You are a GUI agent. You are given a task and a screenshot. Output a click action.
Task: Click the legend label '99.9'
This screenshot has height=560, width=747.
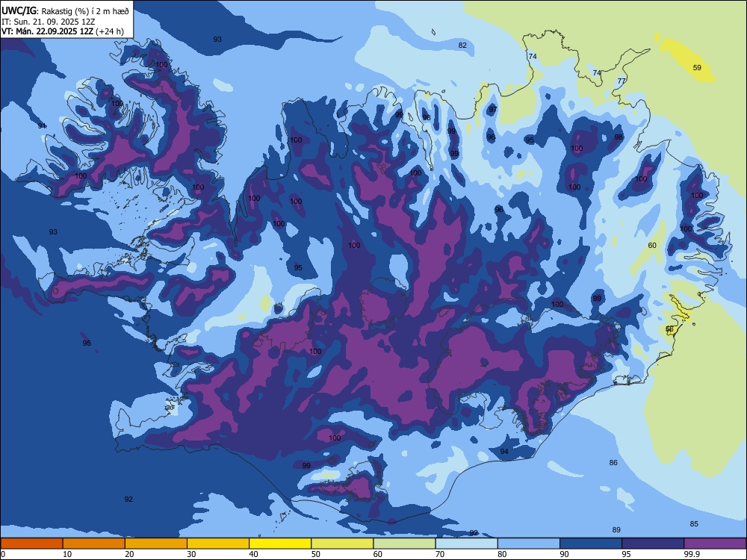click(692, 554)
